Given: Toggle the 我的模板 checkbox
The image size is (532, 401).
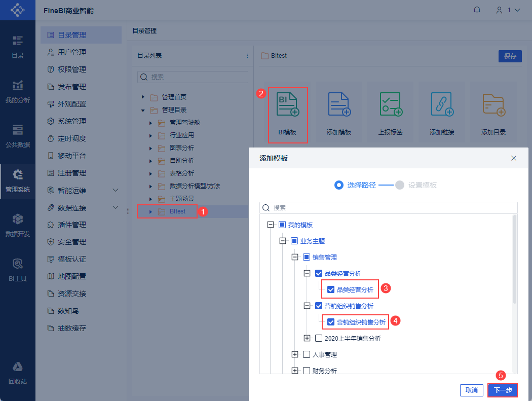Looking at the screenshot, I should (282, 225).
